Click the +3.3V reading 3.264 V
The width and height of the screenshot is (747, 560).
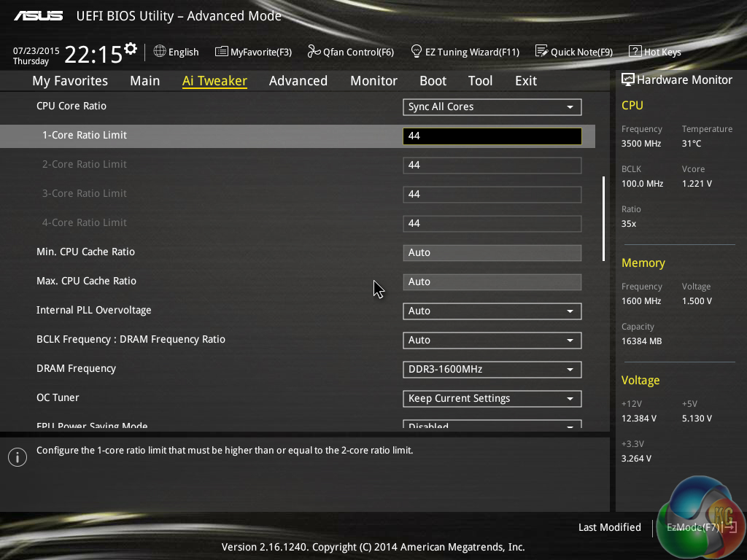(x=636, y=459)
